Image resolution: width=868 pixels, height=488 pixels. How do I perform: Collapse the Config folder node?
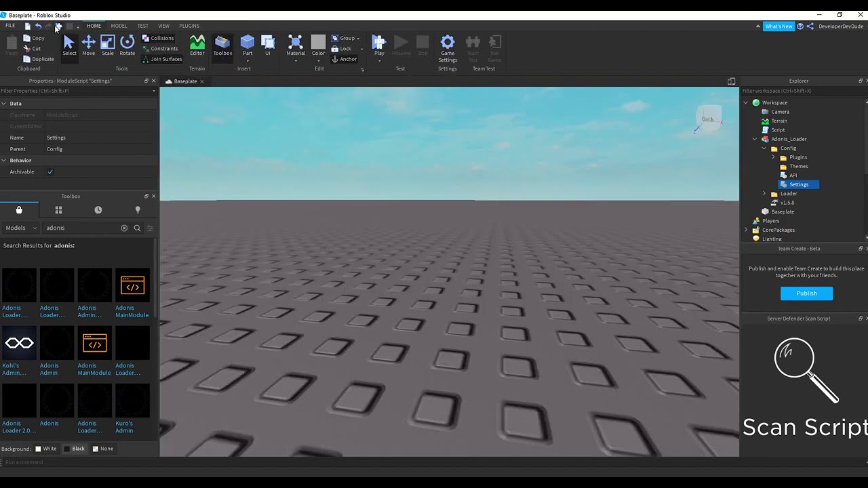point(764,148)
